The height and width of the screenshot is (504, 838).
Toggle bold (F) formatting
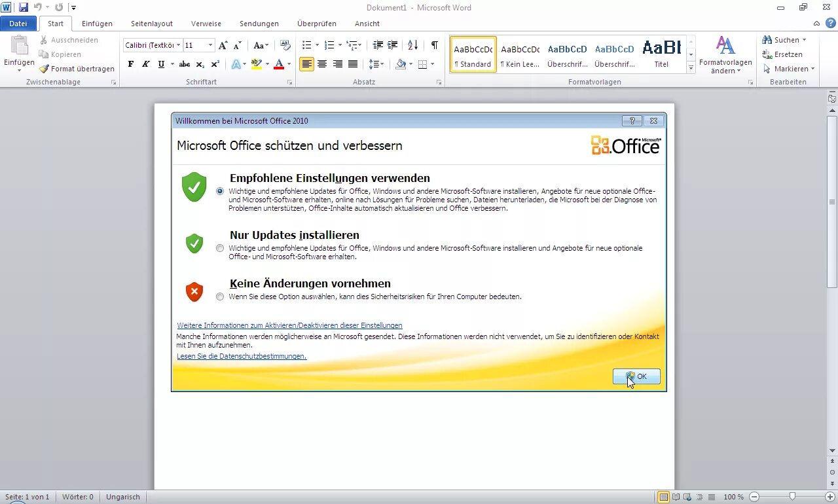(x=130, y=64)
